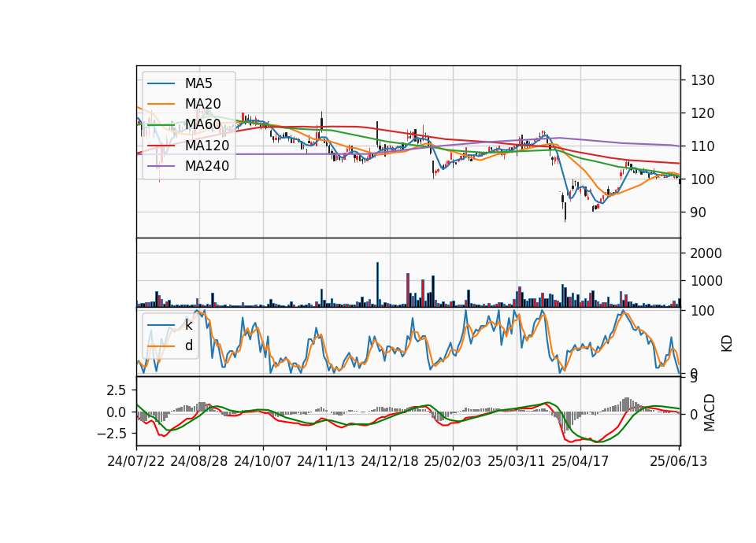Click the k legend entry in KD panel
756x543 pixels.
[x=188, y=325]
